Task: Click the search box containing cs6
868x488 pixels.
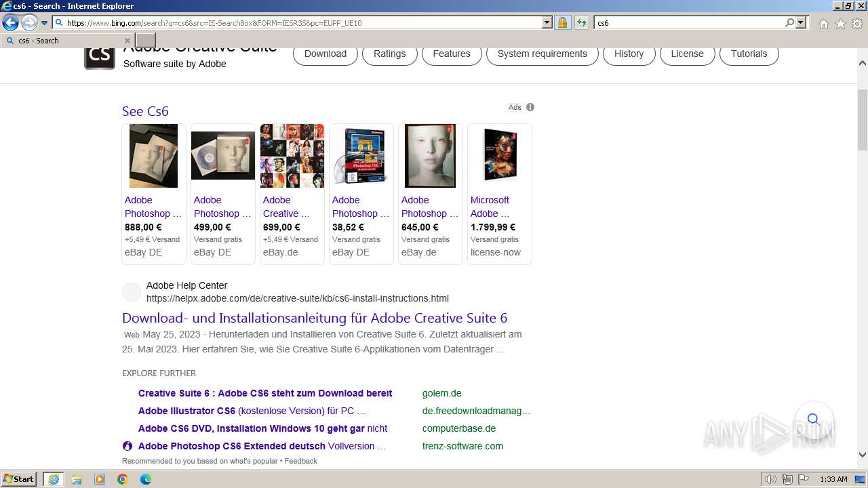Action: (x=689, y=22)
